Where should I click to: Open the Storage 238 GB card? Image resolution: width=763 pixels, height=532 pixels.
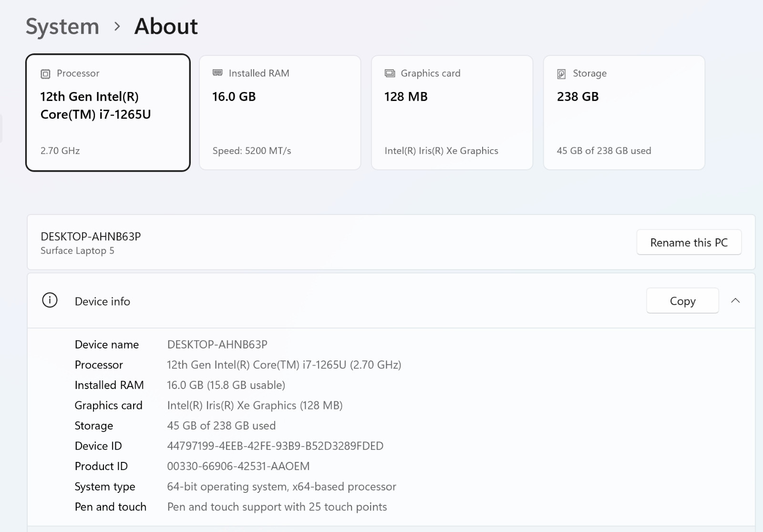[624, 113]
